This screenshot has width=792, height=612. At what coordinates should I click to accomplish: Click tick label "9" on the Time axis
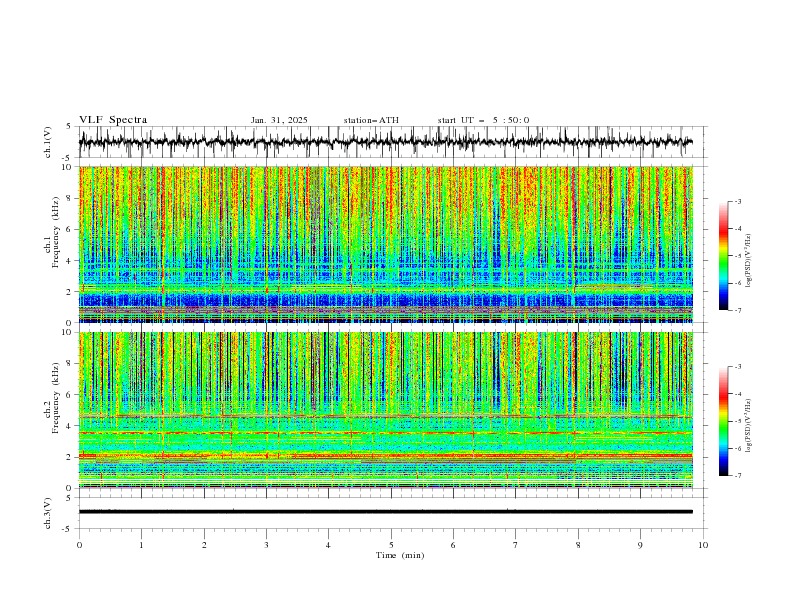(x=640, y=545)
